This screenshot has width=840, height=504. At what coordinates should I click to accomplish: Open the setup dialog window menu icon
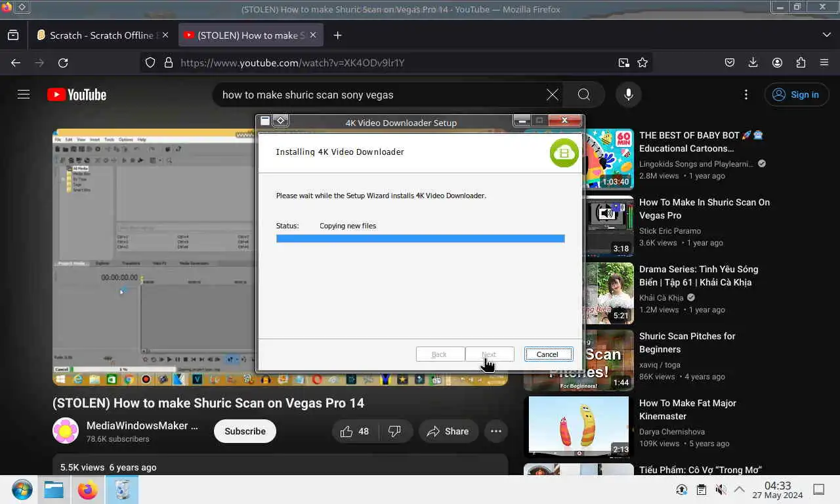tap(265, 121)
